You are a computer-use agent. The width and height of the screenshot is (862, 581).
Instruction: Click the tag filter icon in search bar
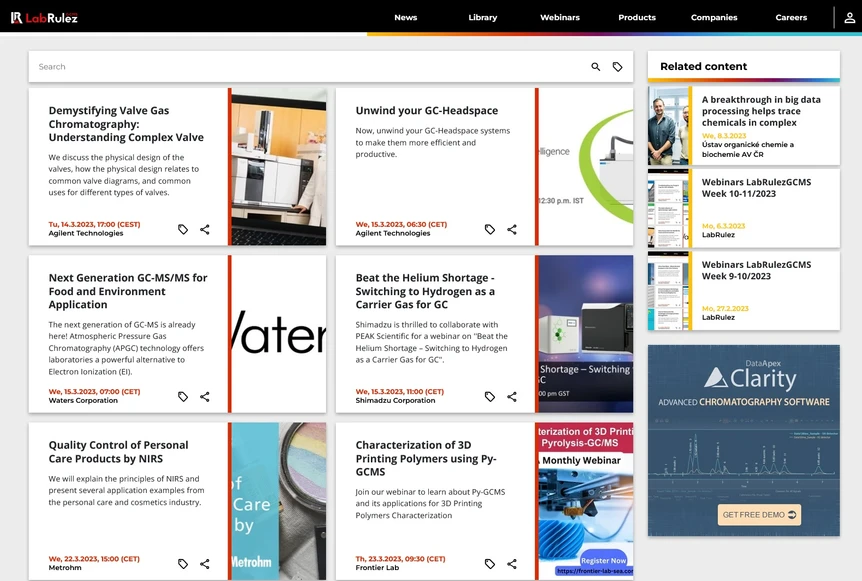[x=617, y=67]
